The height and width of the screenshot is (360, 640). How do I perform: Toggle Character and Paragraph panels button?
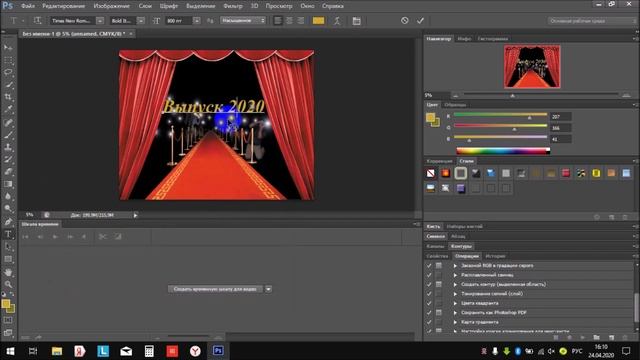(356, 21)
